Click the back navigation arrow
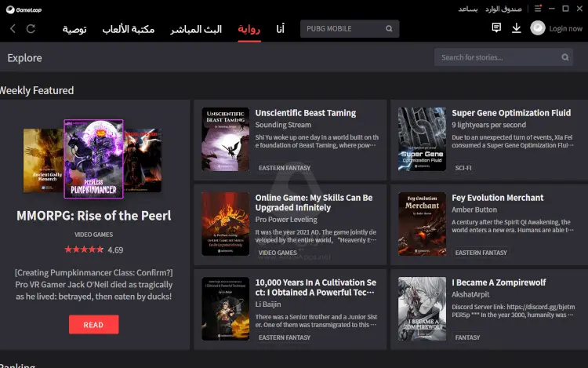588x368 pixels. tap(13, 29)
